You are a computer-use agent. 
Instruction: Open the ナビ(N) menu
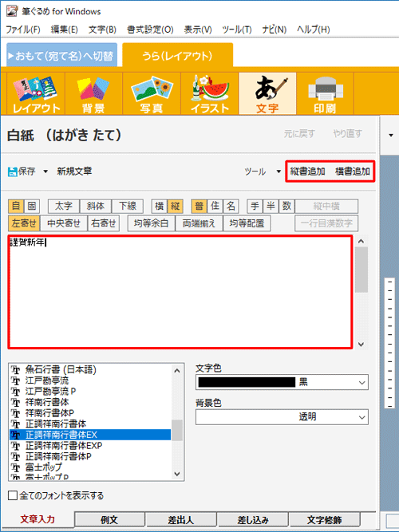pos(274,30)
